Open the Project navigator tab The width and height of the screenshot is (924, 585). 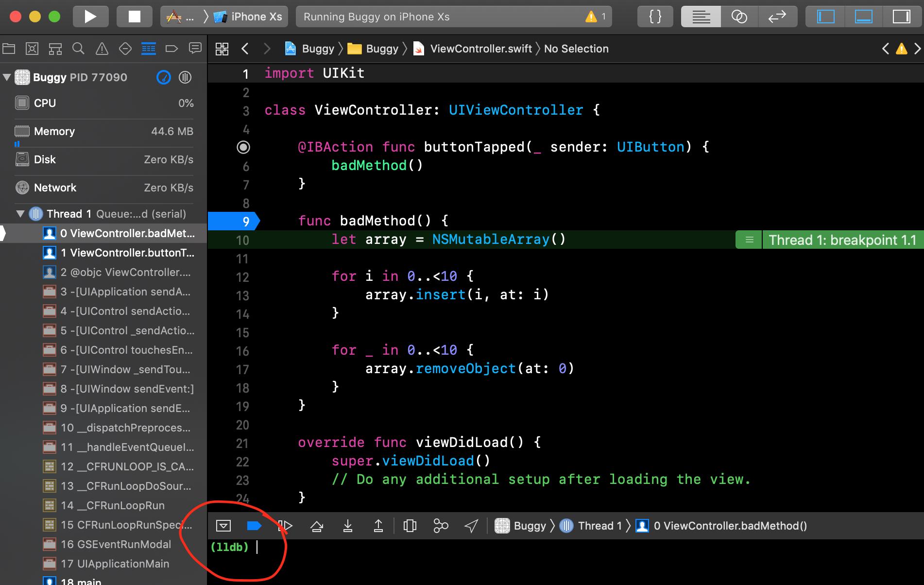coord(9,49)
